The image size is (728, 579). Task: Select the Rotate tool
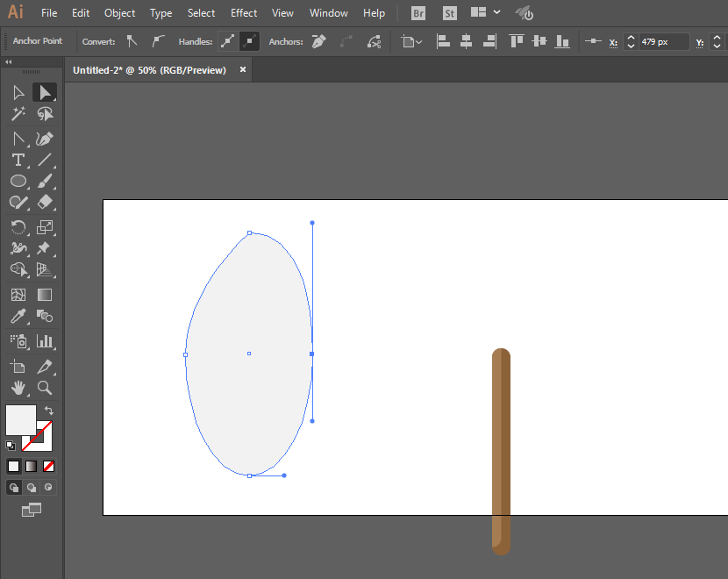point(18,227)
